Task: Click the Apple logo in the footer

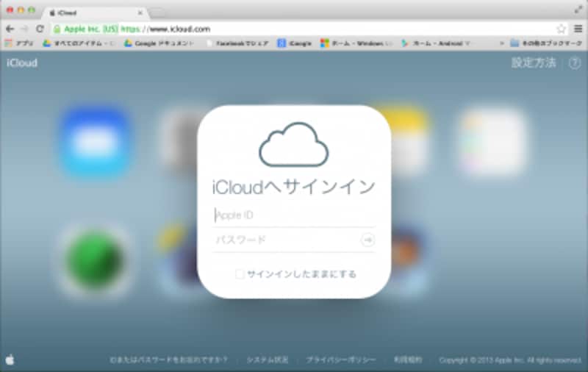Action: click(10, 360)
